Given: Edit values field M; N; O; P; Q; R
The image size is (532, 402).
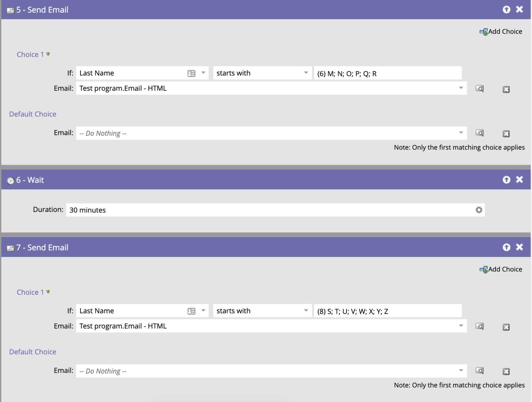Looking at the screenshot, I should click(388, 73).
